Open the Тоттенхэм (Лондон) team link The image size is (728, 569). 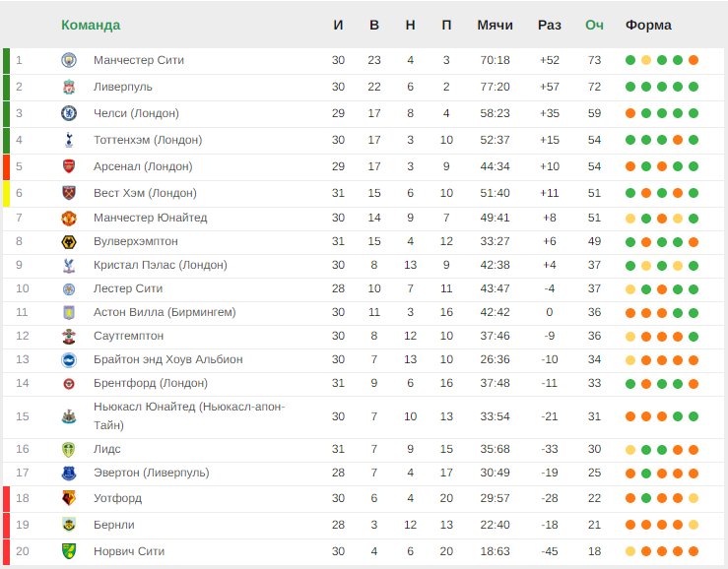(x=148, y=140)
